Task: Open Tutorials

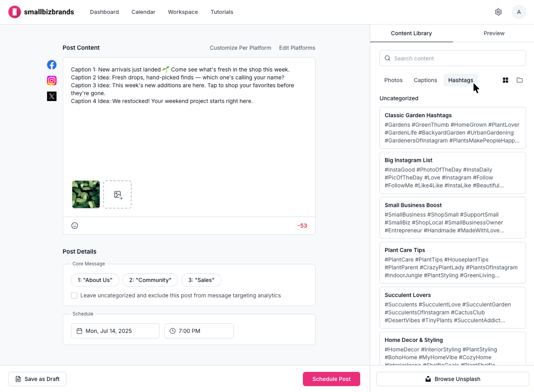Action: 222,12
